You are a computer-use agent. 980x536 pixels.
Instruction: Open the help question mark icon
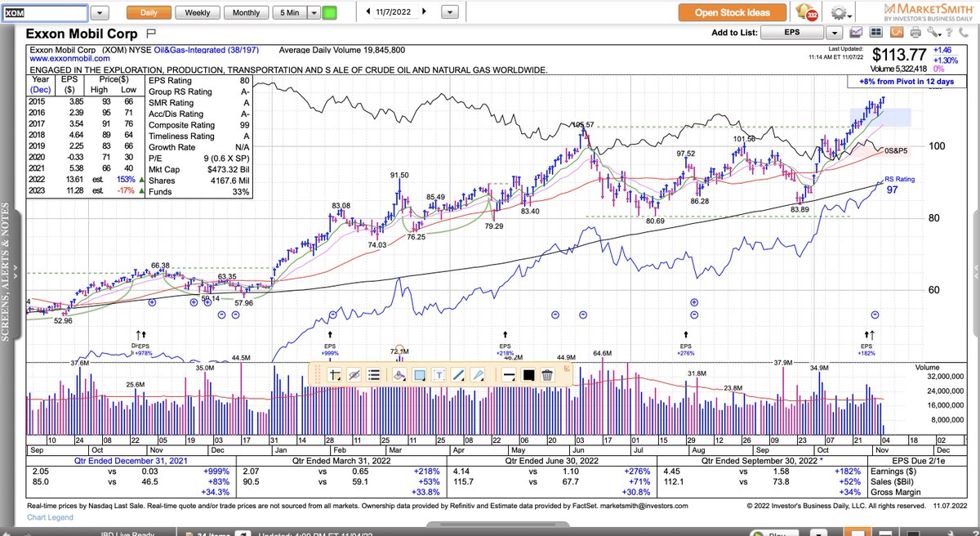(x=949, y=33)
